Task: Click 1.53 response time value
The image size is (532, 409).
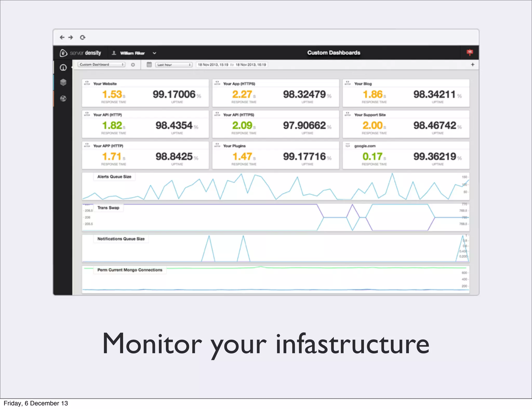Action: (112, 94)
